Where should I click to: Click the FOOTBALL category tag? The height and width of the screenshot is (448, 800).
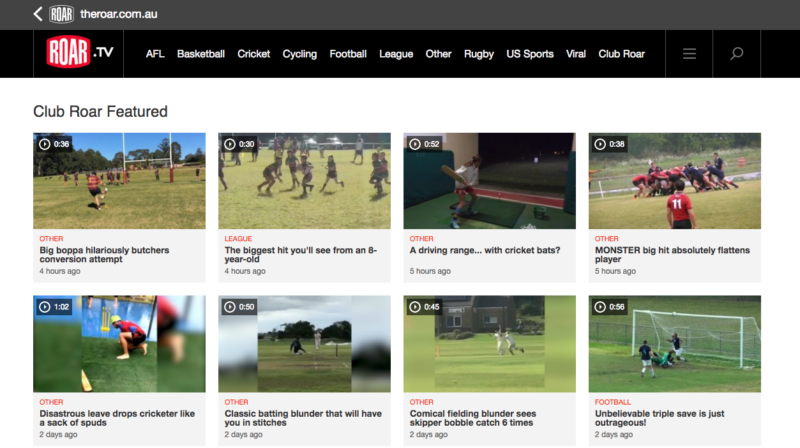pyautogui.click(x=612, y=402)
